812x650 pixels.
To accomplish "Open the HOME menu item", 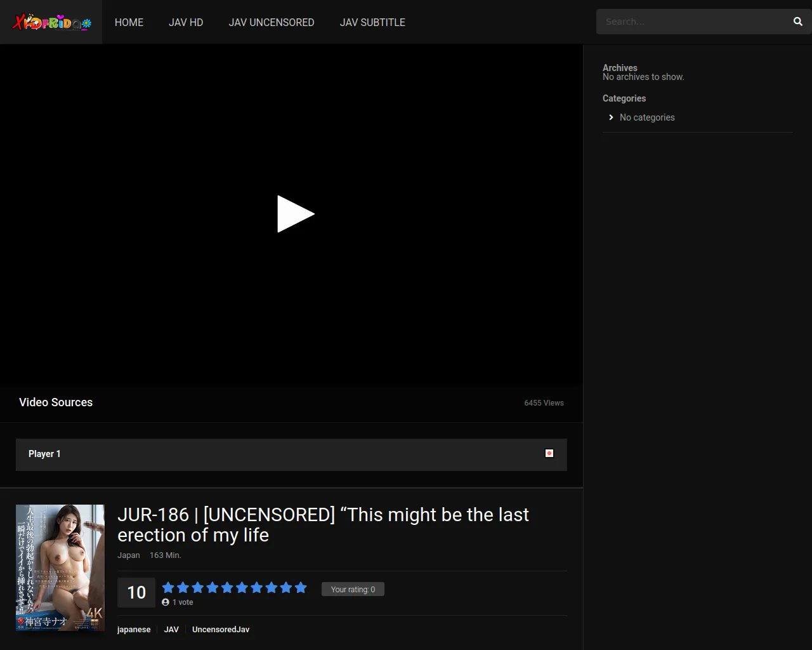I will click(x=129, y=22).
